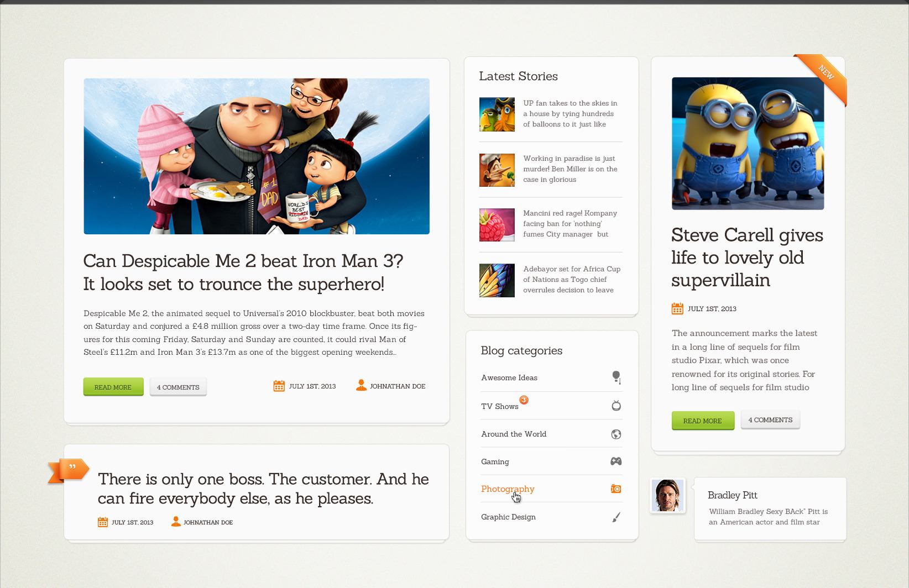Click Read More on the Despicable Me 2 post
Image resolution: width=909 pixels, height=588 pixels.
[x=113, y=387]
